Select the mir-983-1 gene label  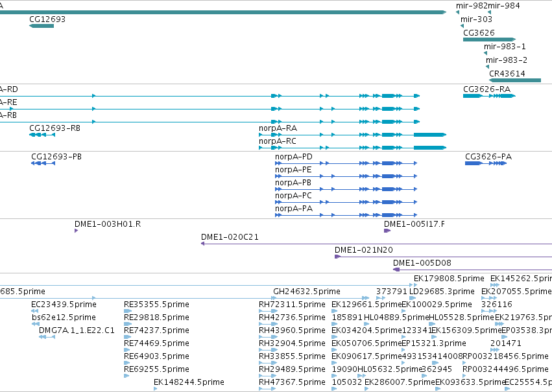tap(505, 47)
